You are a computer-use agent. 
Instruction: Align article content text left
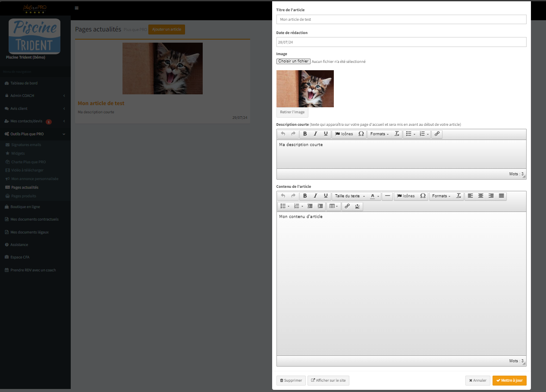click(x=470, y=196)
